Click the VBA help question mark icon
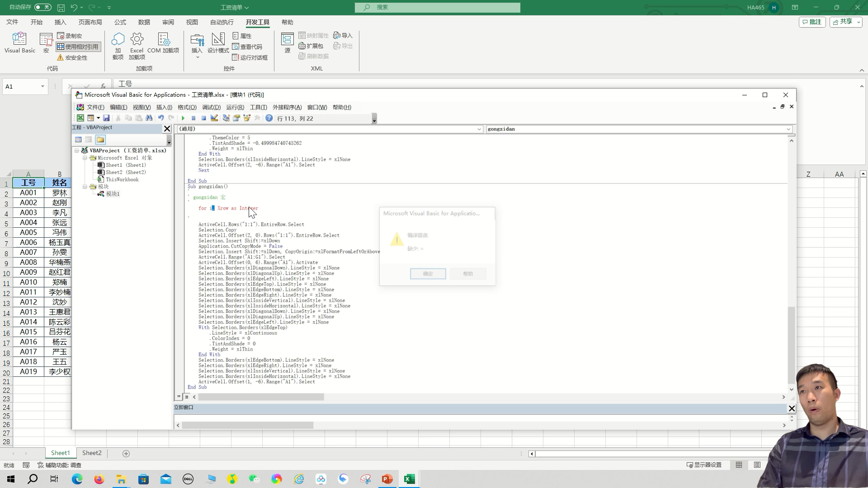This screenshot has width=868, height=488. click(x=269, y=118)
